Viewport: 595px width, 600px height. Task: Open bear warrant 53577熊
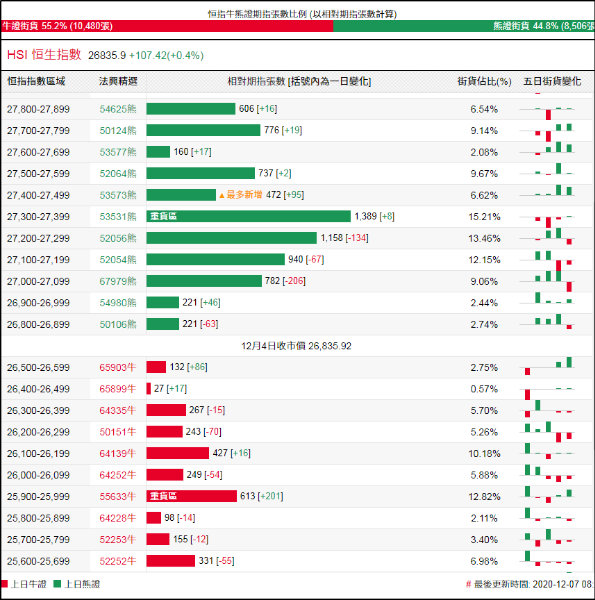tap(118, 152)
